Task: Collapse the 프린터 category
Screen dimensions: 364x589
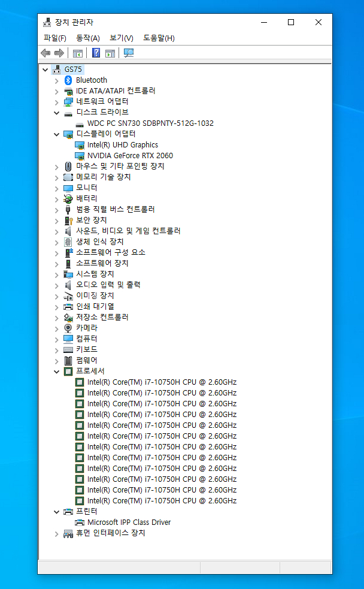Action: (x=57, y=512)
